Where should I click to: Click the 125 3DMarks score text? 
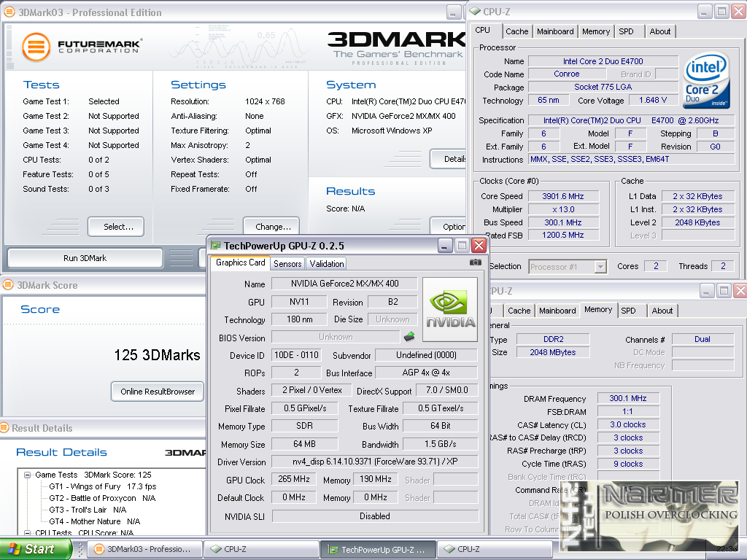(158, 355)
